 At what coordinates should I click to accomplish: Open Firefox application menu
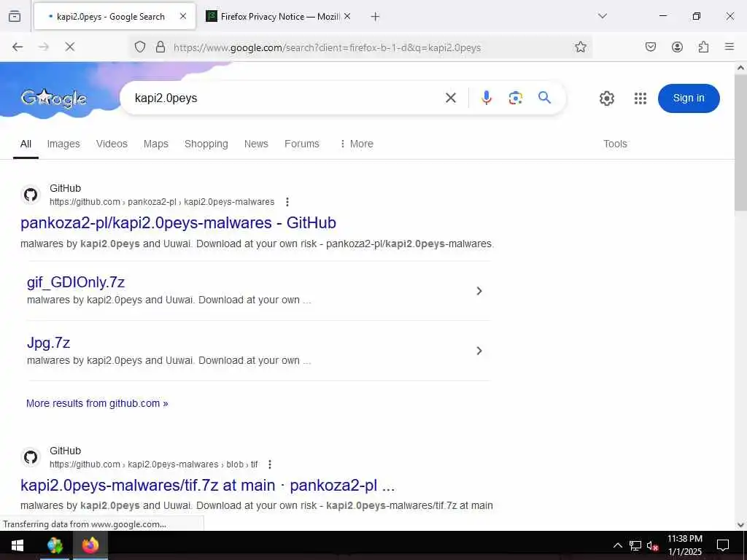point(729,47)
